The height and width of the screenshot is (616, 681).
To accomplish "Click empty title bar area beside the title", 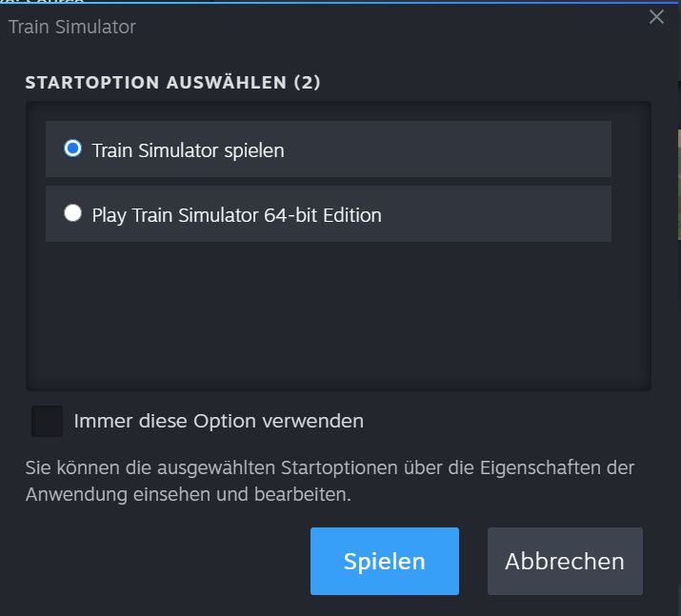I will tap(381, 27).
